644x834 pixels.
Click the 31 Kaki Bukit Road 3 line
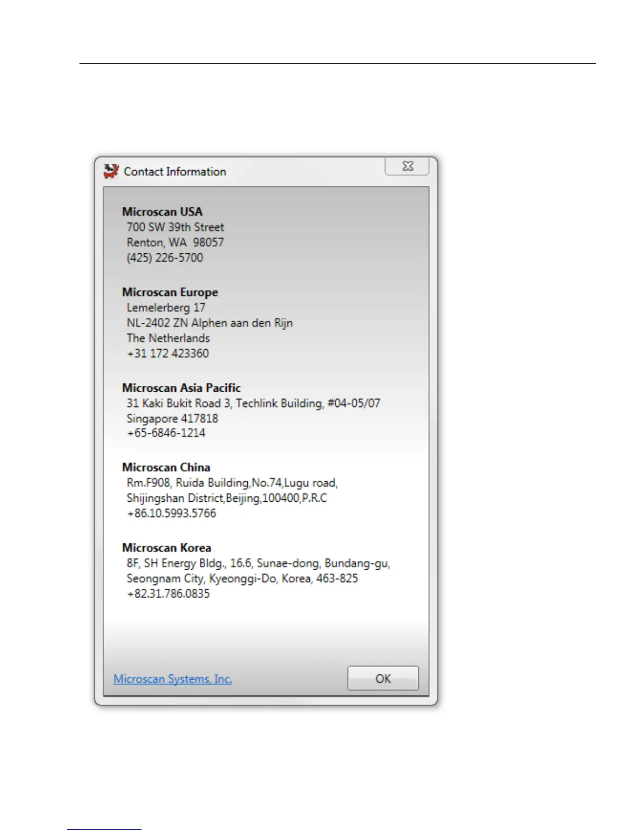click(x=253, y=403)
